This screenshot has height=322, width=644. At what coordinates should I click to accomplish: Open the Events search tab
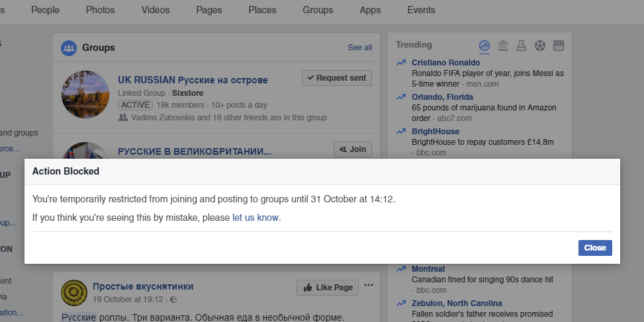(x=421, y=10)
